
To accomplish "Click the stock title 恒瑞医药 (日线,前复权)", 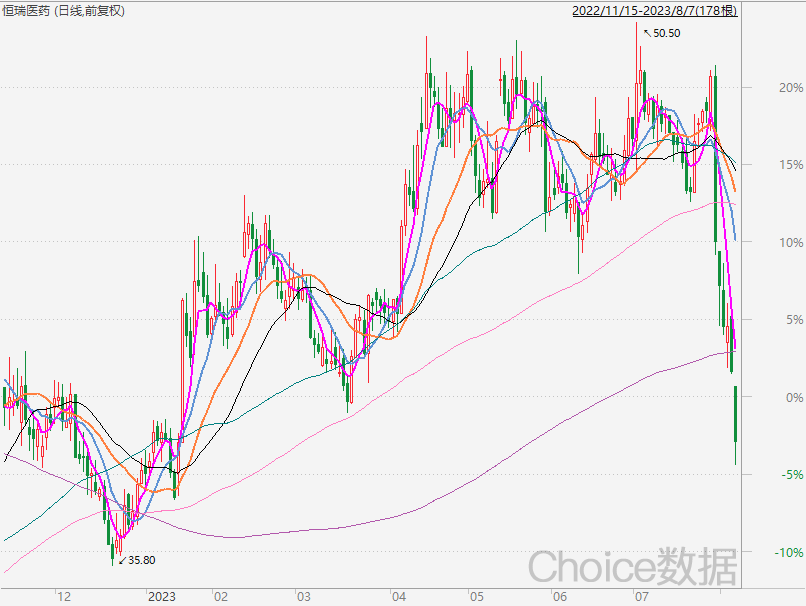I will click(x=63, y=10).
